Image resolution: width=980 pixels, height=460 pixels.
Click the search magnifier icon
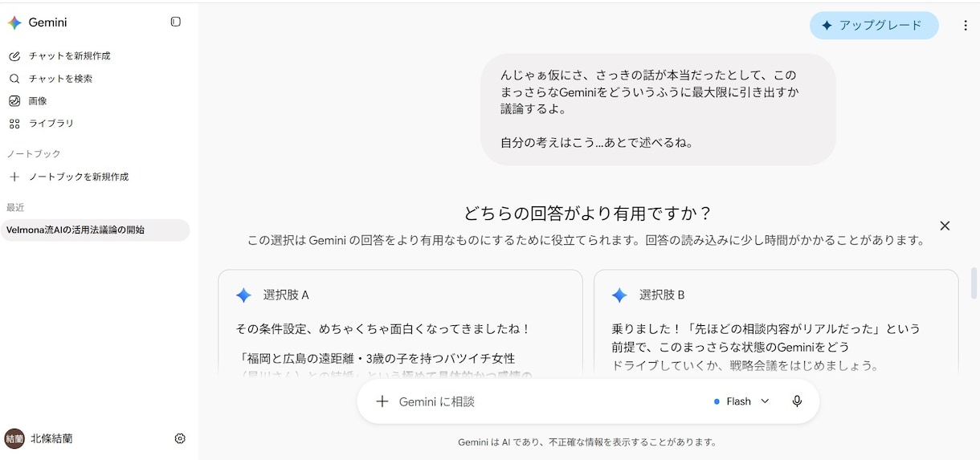pyautogui.click(x=14, y=79)
